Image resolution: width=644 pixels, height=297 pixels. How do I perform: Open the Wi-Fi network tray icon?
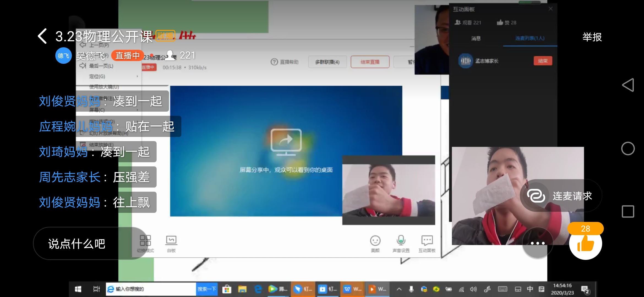(x=462, y=289)
